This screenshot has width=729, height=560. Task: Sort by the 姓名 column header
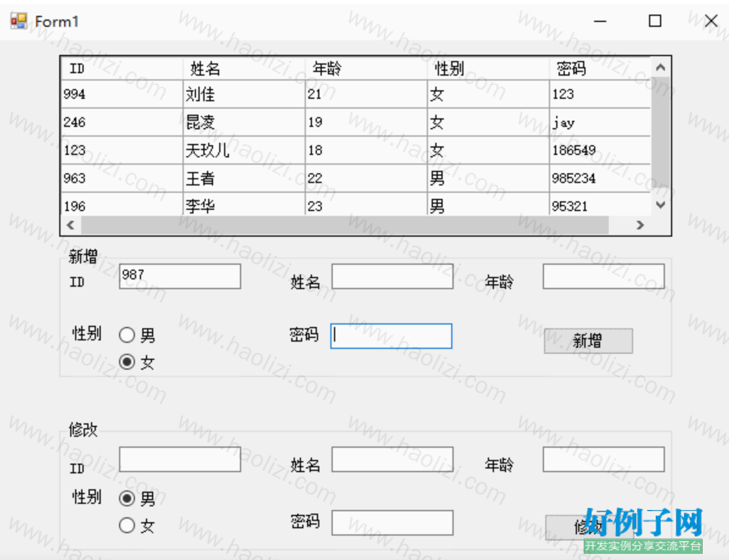click(x=244, y=69)
